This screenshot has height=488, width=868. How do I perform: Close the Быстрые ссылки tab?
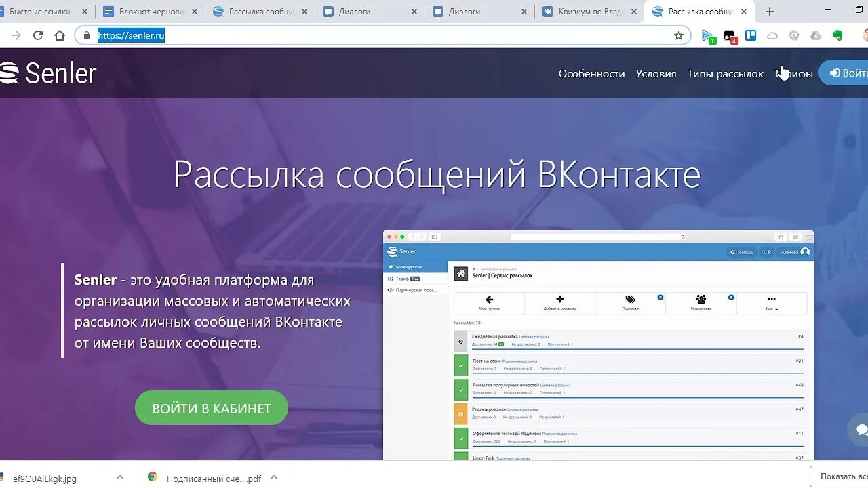click(x=85, y=12)
